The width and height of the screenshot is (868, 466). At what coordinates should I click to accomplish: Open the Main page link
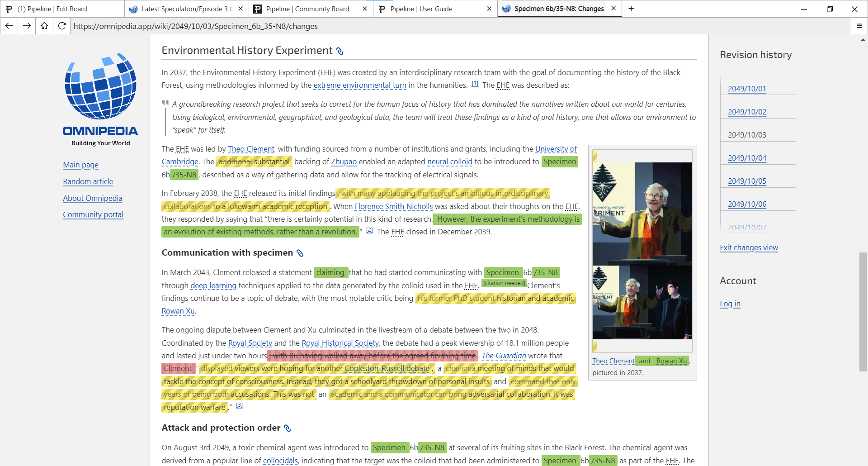click(x=80, y=165)
